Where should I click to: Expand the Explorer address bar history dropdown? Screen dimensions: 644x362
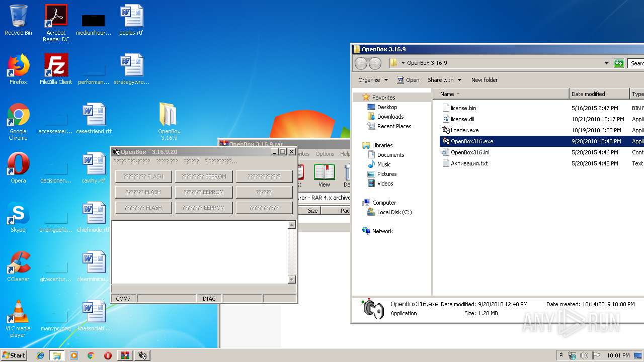(606, 63)
